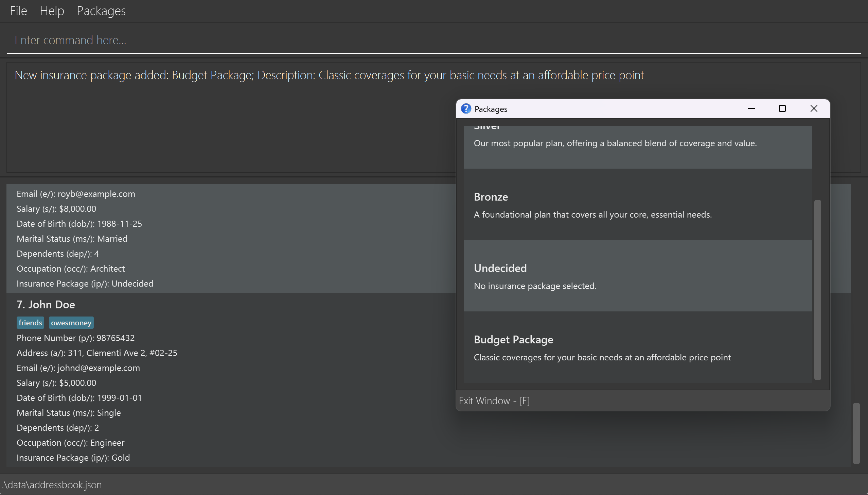Focus the Enter command here field

(434, 40)
